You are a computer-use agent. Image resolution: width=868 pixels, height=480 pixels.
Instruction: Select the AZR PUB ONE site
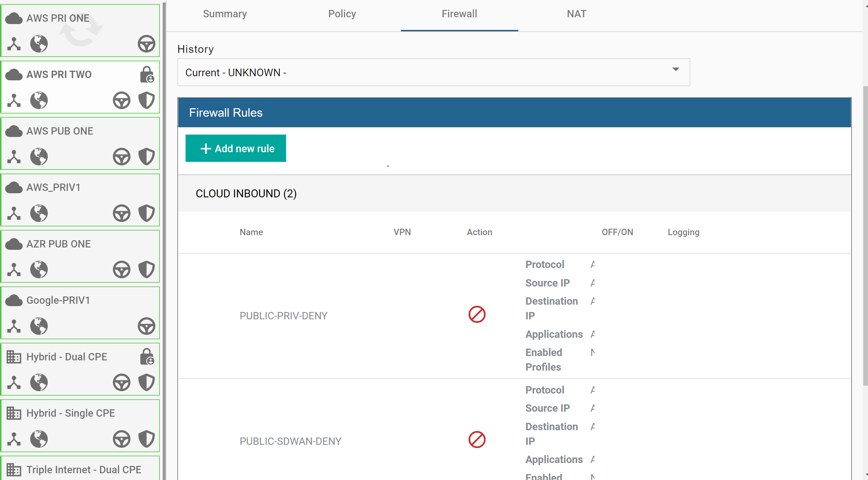pos(80,256)
